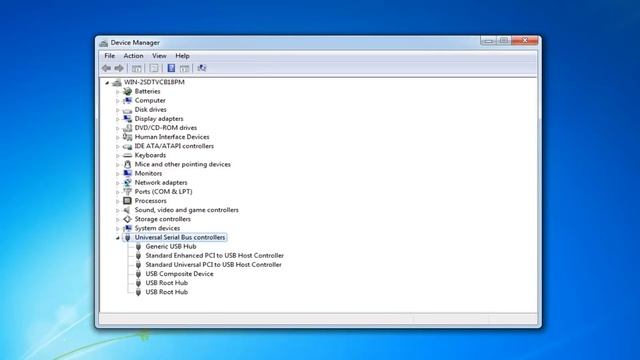The height and width of the screenshot is (360, 640).
Task: Open the Action menu
Action: (133, 56)
